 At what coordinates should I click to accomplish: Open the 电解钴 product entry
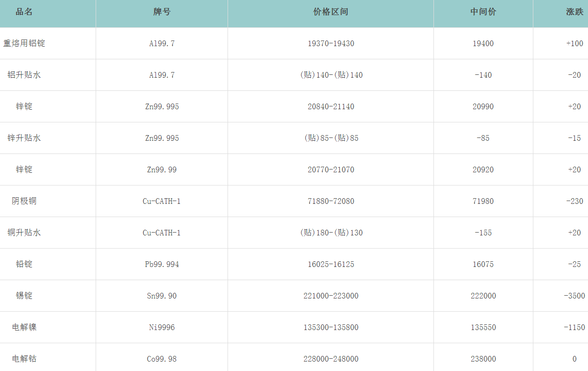24,359
